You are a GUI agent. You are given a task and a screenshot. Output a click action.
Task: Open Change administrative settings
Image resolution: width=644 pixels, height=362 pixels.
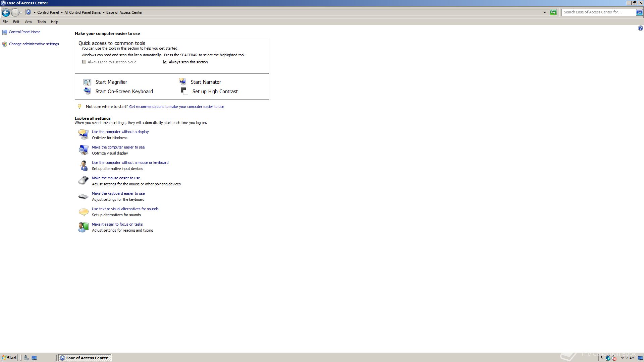pos(34,44)
